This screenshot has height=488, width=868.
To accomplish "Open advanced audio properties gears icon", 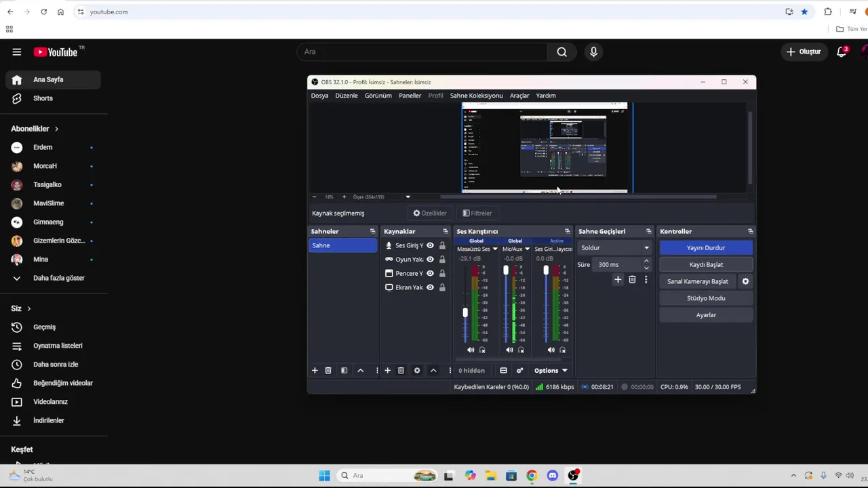I will pos(520,370).
